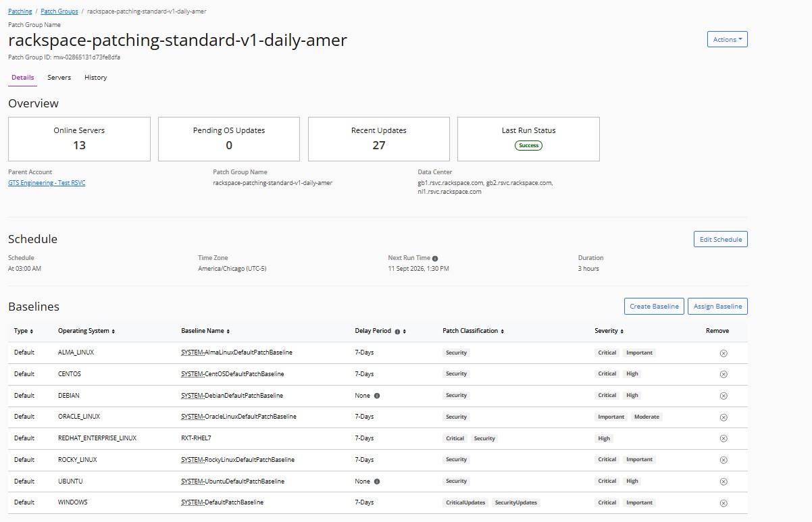The image size is (812, 522).
Task: Sort baselines by Delay Period column
Action: 404,332
